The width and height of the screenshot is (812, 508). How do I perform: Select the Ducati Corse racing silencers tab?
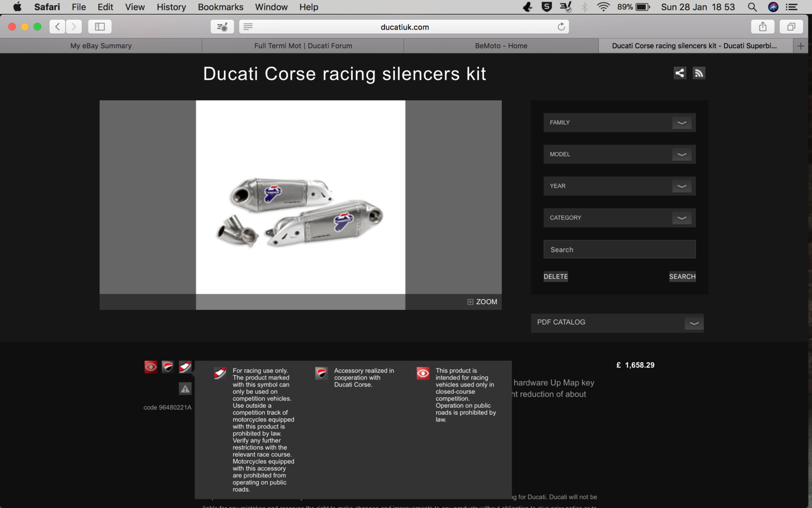tap(695, 46)
